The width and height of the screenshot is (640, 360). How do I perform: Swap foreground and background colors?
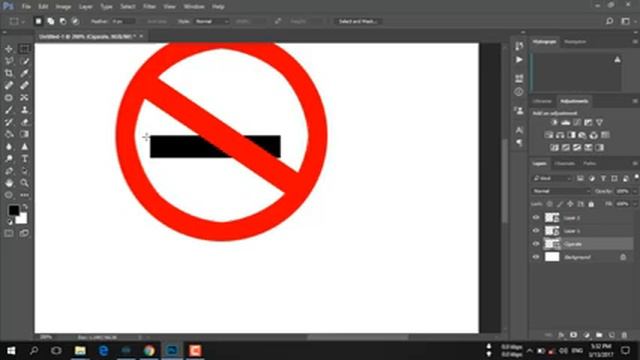pos(25,207)
